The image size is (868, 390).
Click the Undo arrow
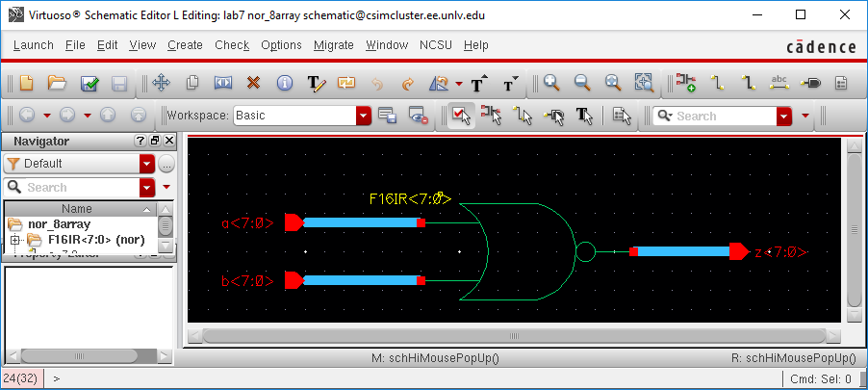(x=377, y=84)
